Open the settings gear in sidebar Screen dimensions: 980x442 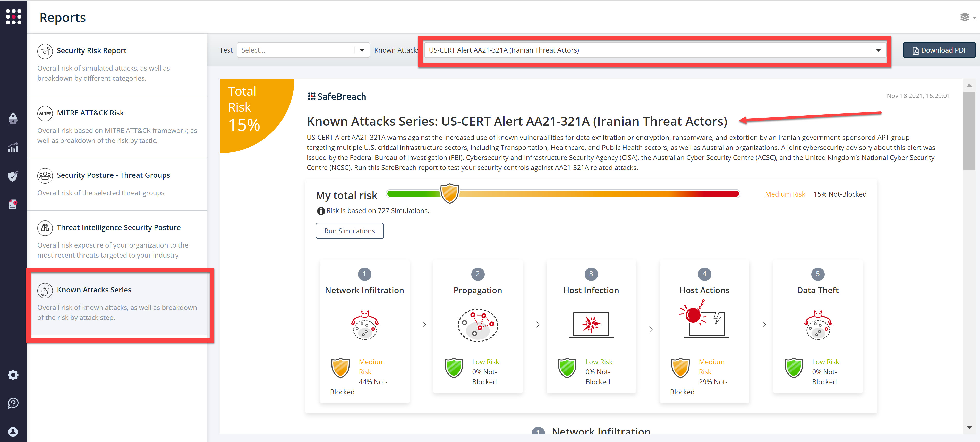click(13, 375)
